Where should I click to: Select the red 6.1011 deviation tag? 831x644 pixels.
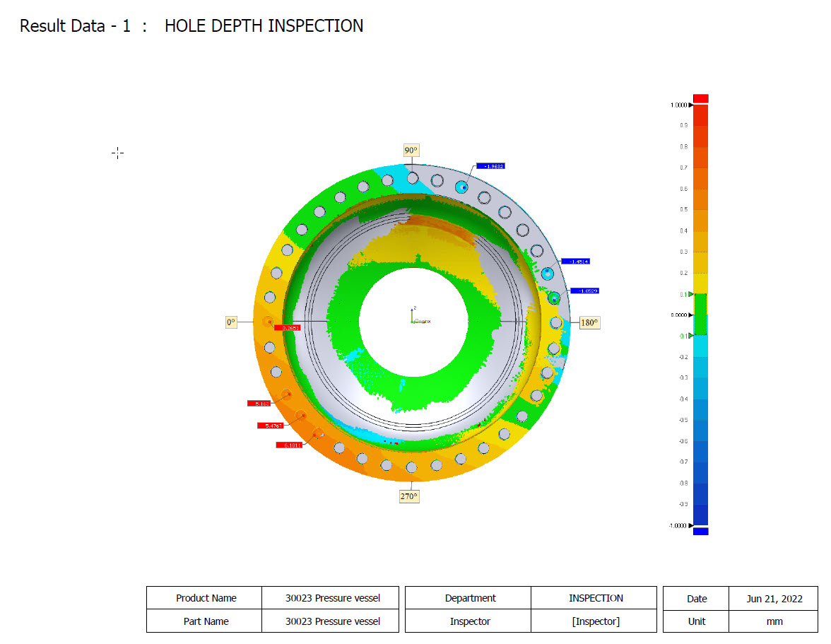(289, 445)
